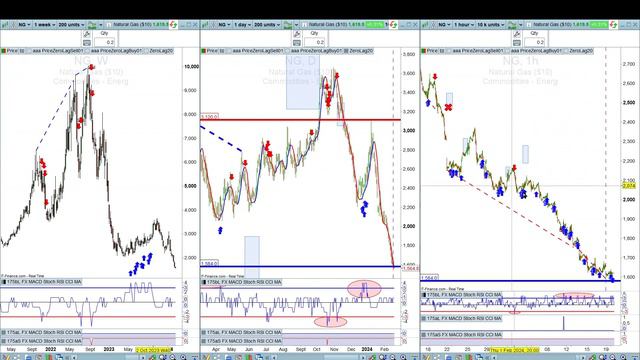Toggle ZeroLag20 indicator in weekly chart

click(x=159, y=51)
